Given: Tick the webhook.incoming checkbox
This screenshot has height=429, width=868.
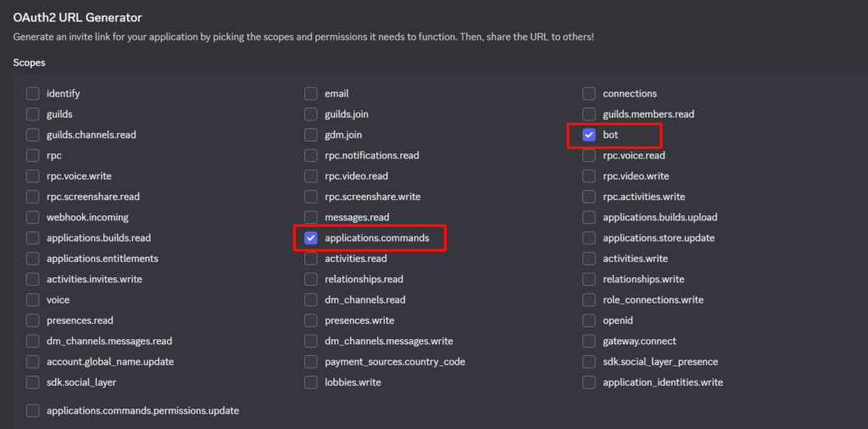Looking at the screenshot, I should (33, 218).
